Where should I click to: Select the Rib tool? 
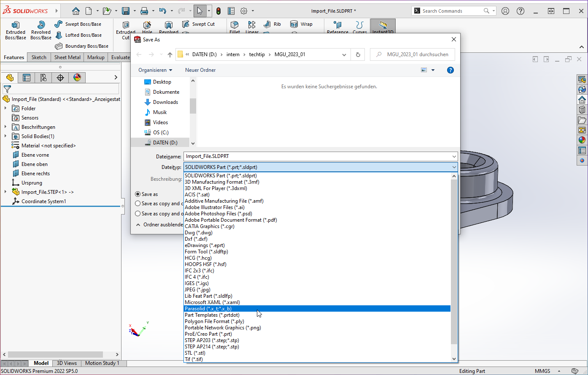click(272, 24)
